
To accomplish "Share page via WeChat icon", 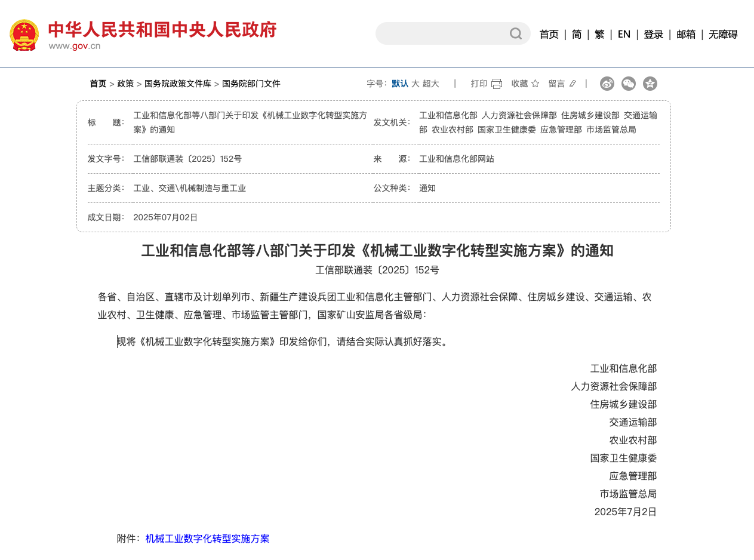I will [x=629, y=84].
